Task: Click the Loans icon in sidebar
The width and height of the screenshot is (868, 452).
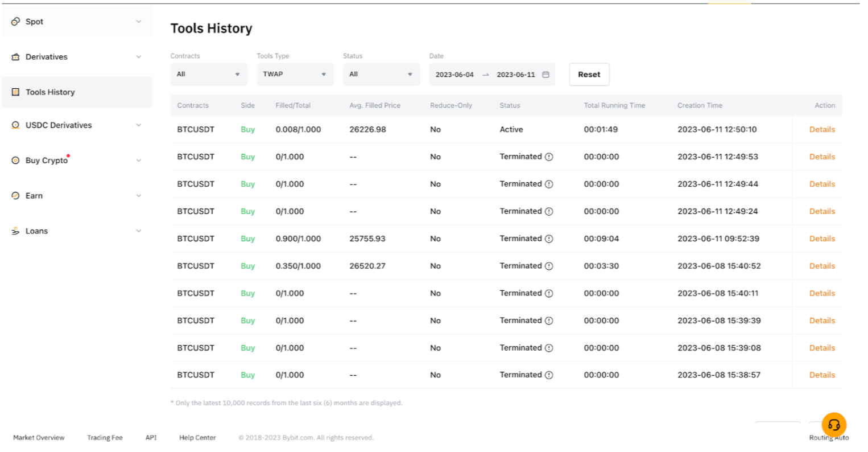Action: pyautogui.click(x=15, y=231)
